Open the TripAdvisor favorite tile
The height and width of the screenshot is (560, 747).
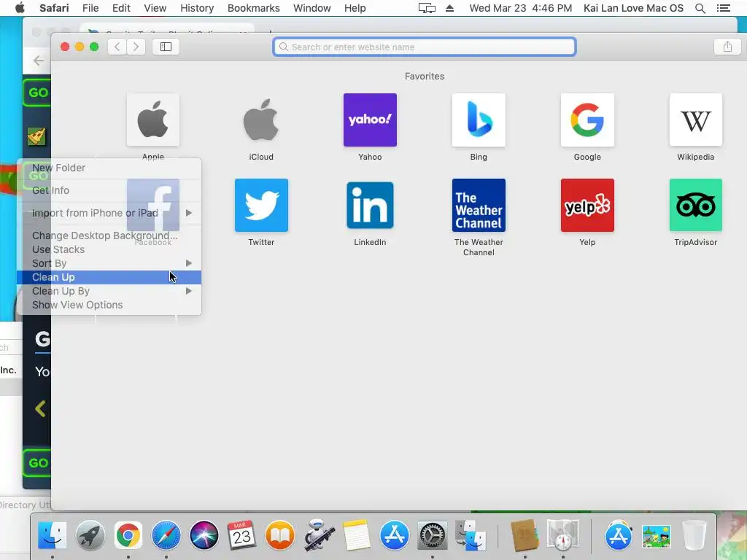[x=695, y=205]
